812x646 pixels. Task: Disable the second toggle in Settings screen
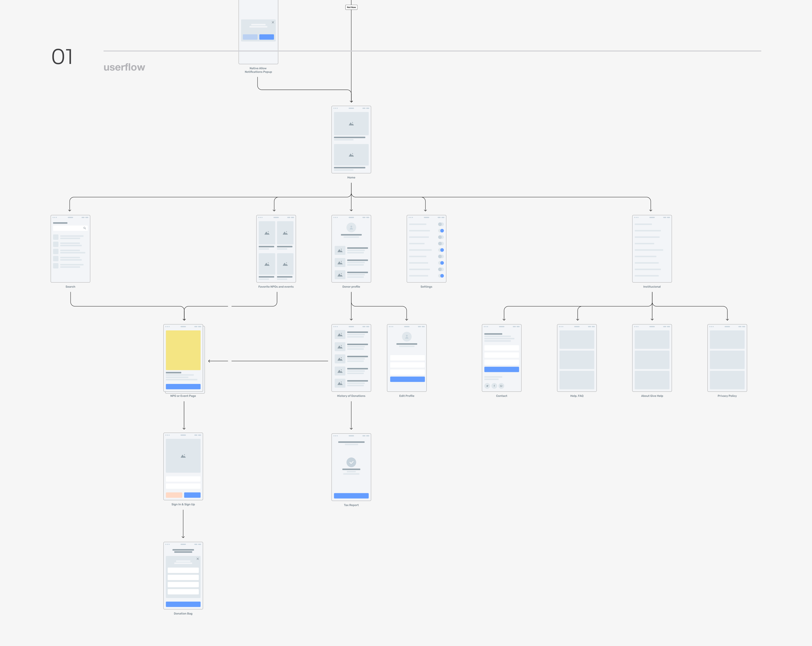pos(441,231)
